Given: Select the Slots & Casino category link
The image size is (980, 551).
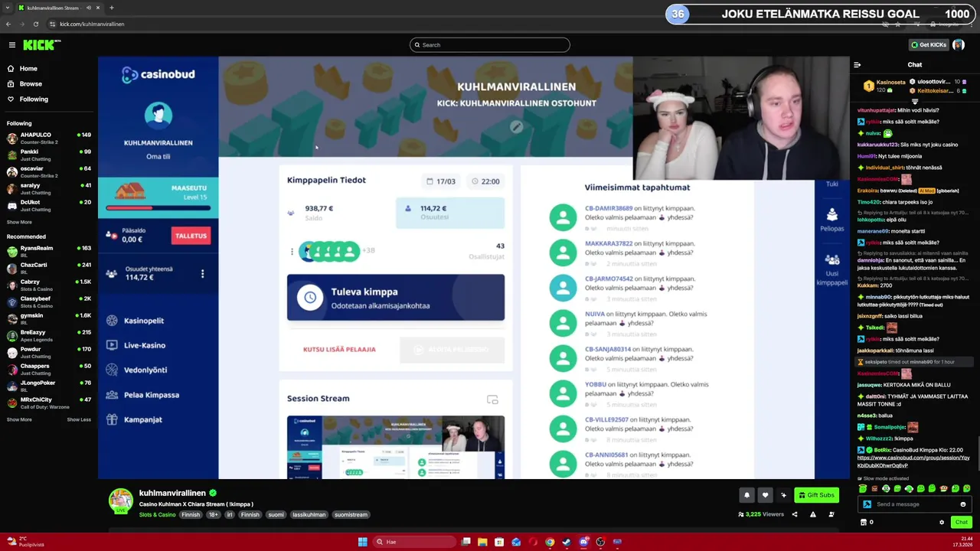Looking at the screenshot, I should [x=157, y=515].
